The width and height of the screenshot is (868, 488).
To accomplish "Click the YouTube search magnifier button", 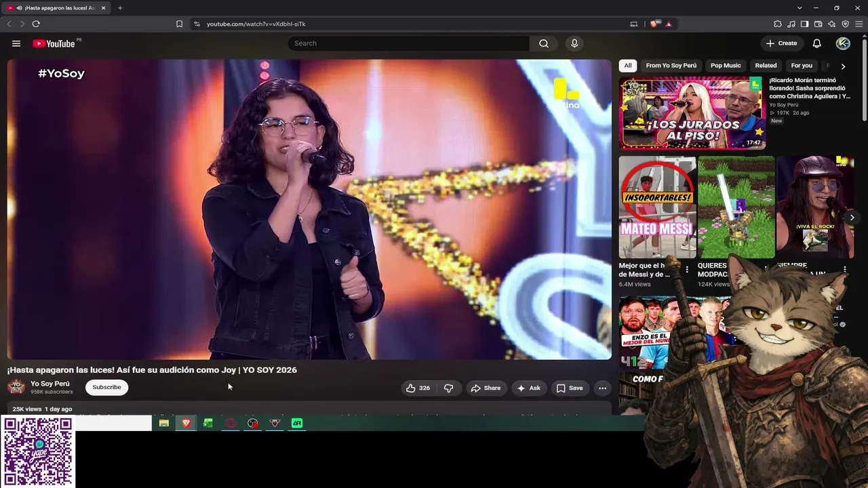I will (x=544, y=43).
